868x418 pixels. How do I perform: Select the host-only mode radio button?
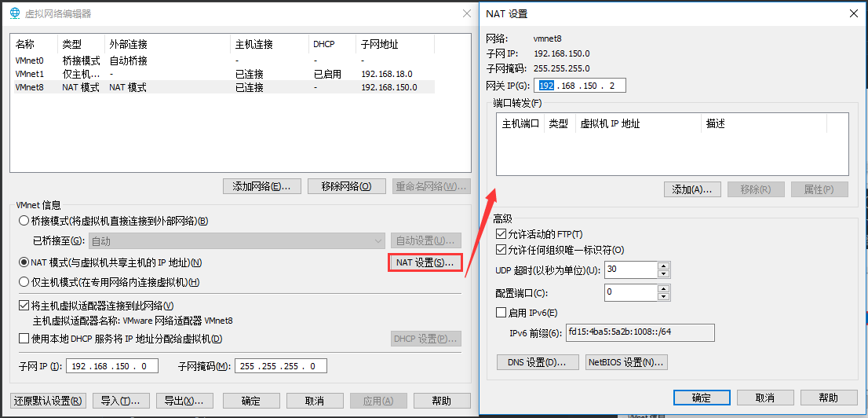point(24,282)
